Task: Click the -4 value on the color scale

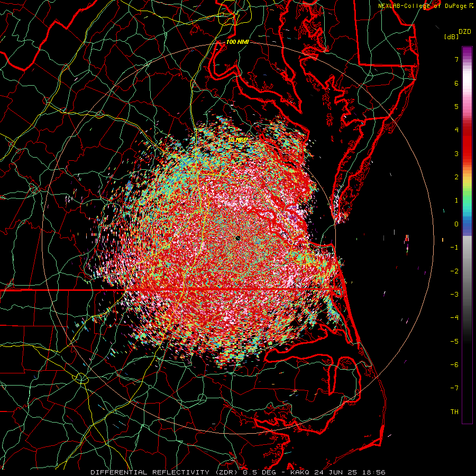Action: click(454, 318)
